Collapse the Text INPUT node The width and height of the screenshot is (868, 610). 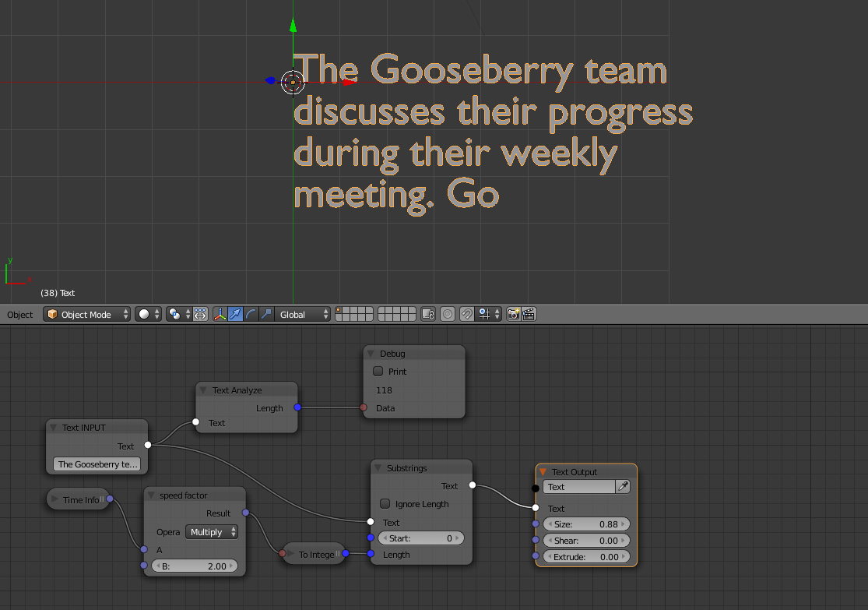pyautogui.click(x=53, y=427)
